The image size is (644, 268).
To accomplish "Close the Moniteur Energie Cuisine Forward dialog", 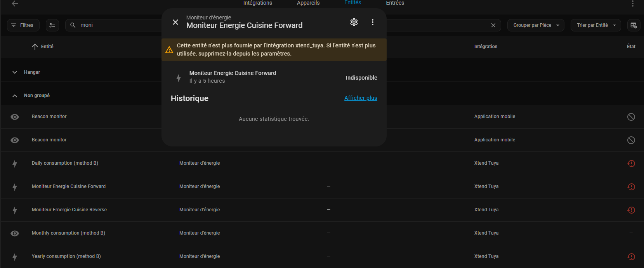I will (x=175, y=22).
